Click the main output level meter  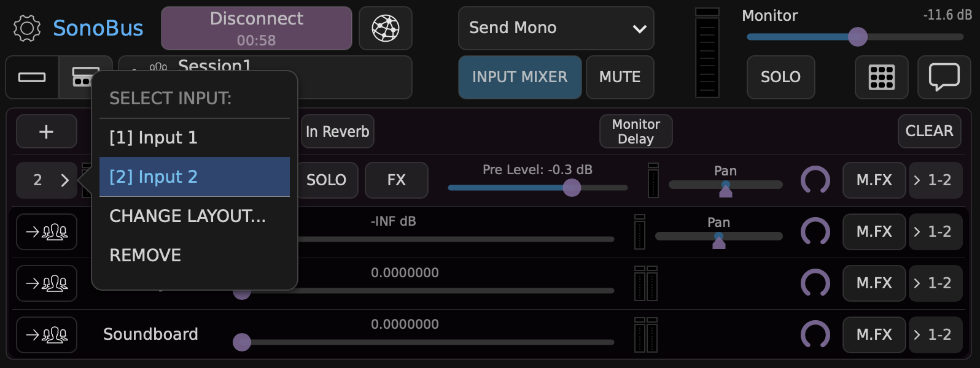[707, 53]
